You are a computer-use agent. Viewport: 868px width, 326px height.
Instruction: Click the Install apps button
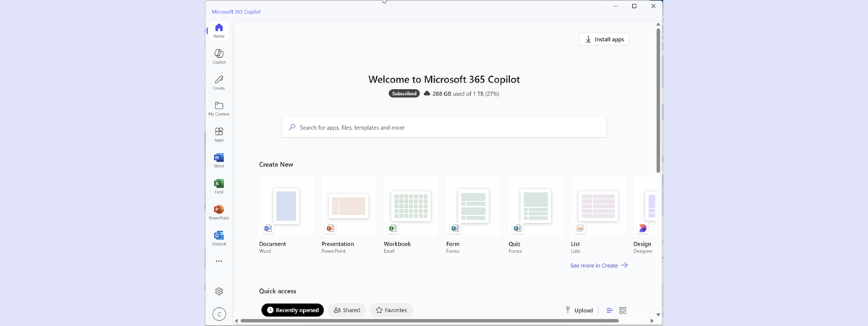pos(604,39)
